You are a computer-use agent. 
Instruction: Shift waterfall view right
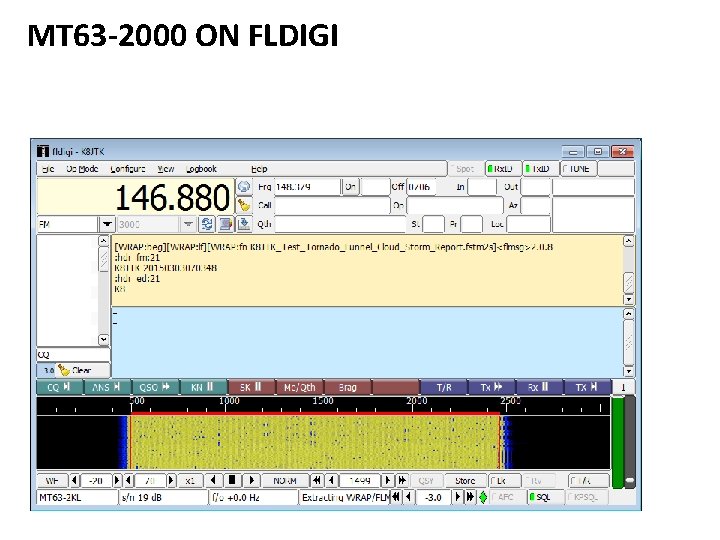pyautogui.click(x=251, y=480)
